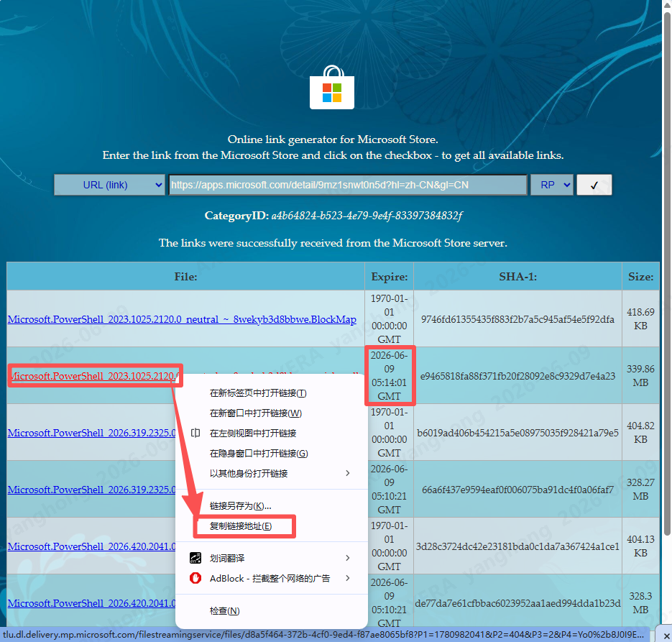Click the split-view icon for opening link in left view
The width and height of the screenshot is (672, 642).
point(195,433)
